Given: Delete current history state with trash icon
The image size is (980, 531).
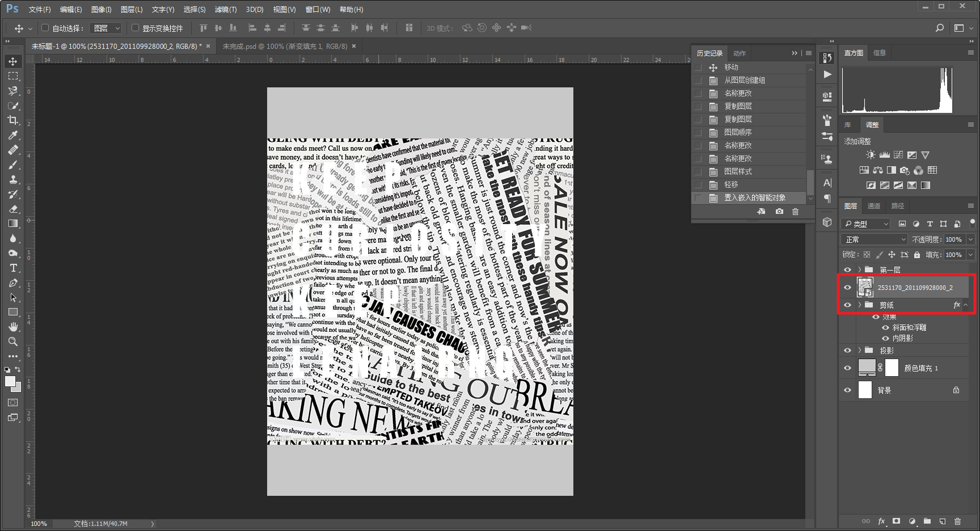Looking at the screenshot, I should 795,212.
